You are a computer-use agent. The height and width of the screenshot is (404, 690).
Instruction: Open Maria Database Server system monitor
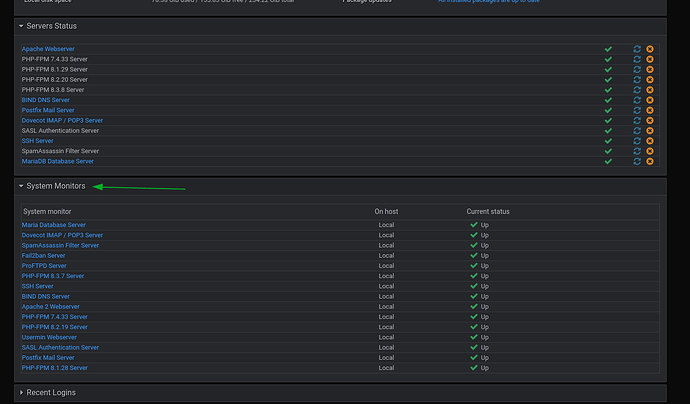pos(54,225)
